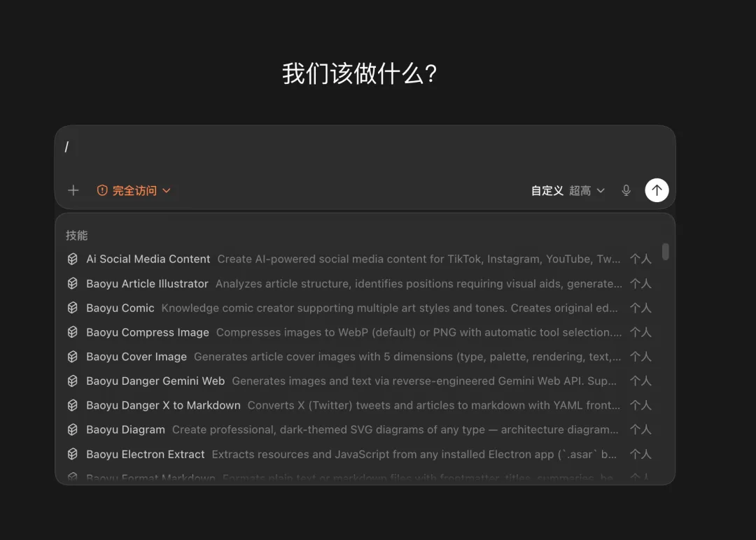Click cube icon for Ai Social Media Content
This screenshot has height=540, width=756.
72,260
